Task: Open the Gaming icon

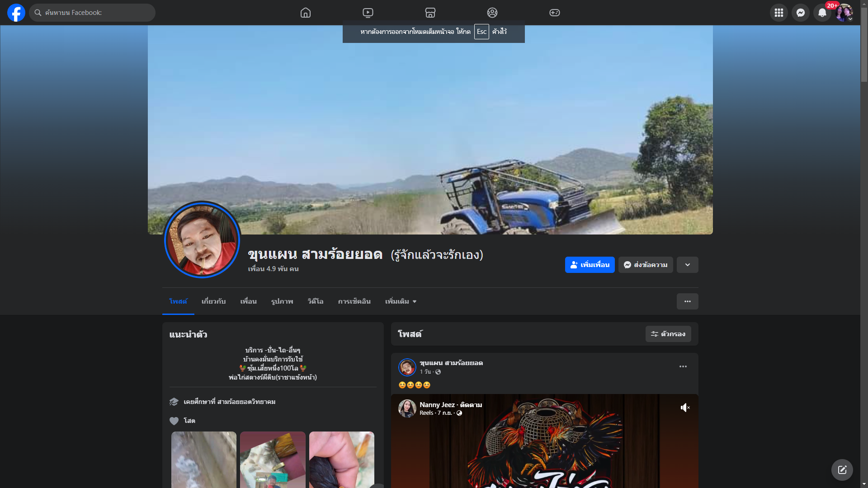Action: point(555,13)
